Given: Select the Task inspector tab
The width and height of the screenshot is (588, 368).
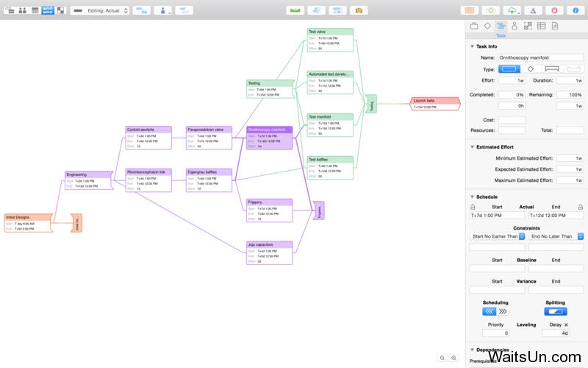Looking at the screenshot, I should 501,26.
